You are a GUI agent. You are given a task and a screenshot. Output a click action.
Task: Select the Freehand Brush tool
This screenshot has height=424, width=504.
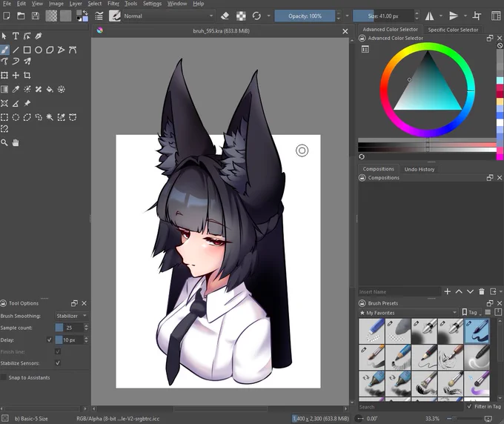coord(4,50)
